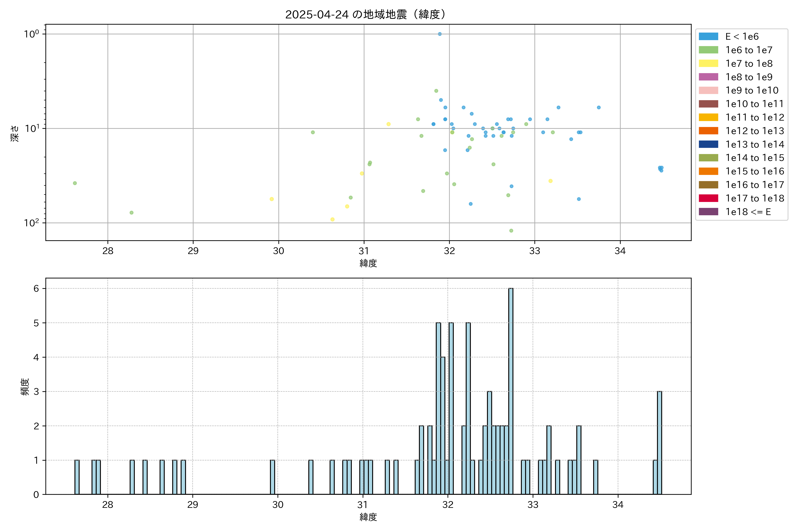Click the tallest histogram bar reaching 6

click(511, 390)
